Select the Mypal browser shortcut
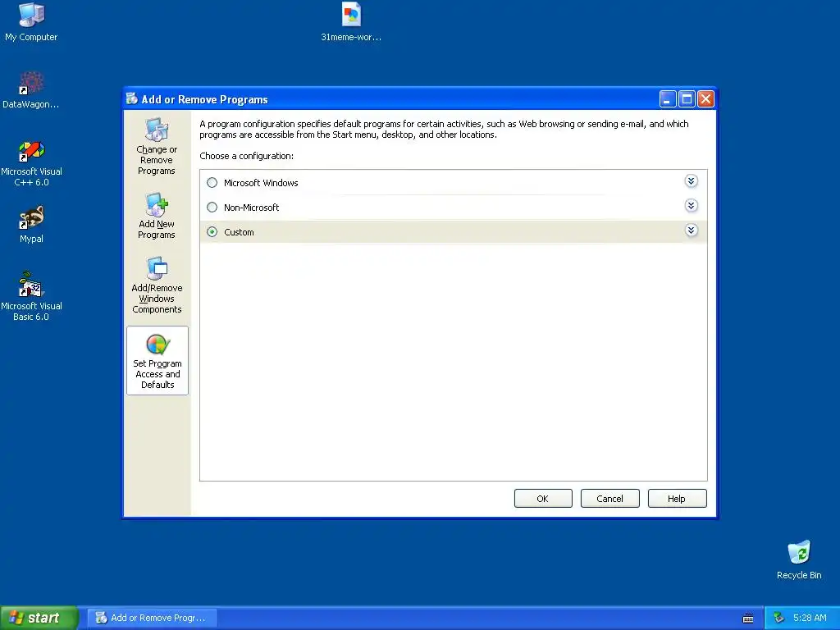 (31, 225)
